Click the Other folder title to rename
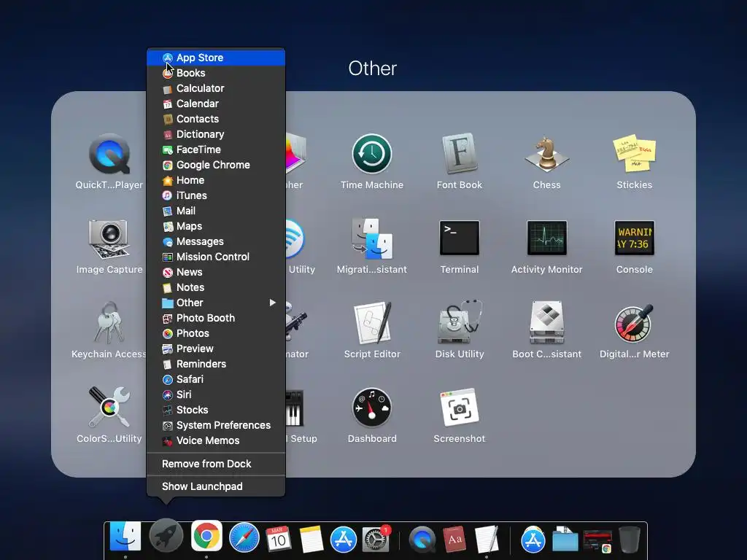Image resolution: width=747 pixels, height=560 pixels. click(x=373, y=69)
